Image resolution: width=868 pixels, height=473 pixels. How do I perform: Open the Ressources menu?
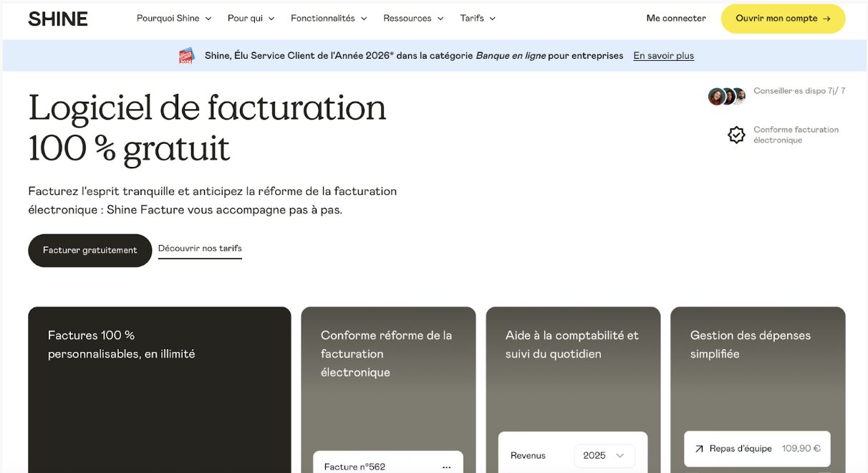tap(408, 19)
